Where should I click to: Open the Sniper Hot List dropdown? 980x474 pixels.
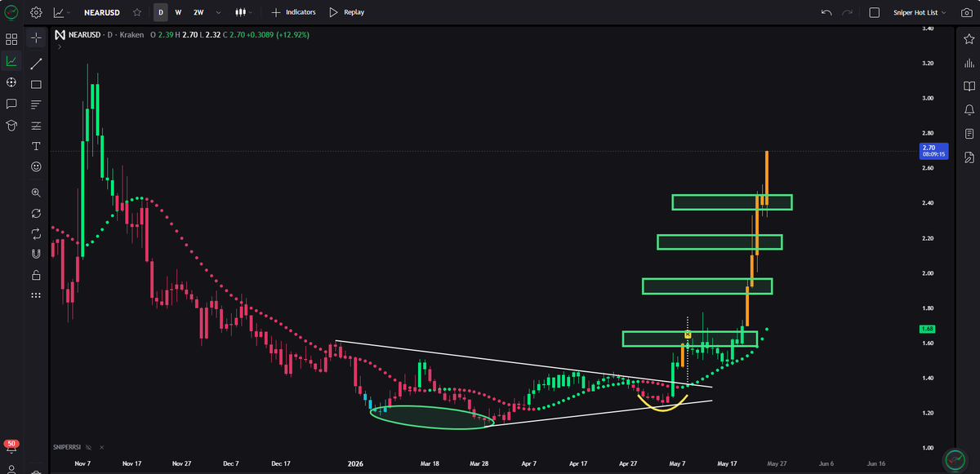[x=920, y=12]
